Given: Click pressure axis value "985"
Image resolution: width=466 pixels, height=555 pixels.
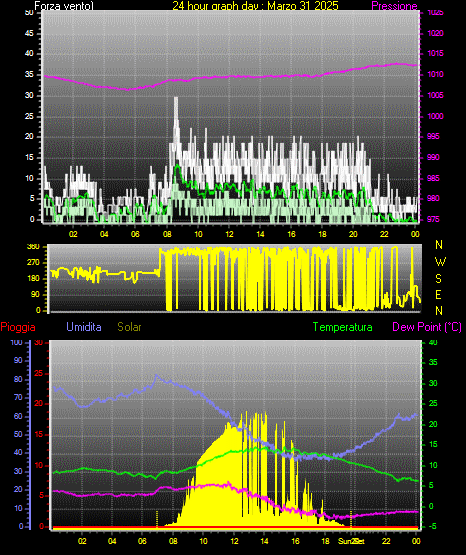Looking at the screenshot, I should point(433,178).
